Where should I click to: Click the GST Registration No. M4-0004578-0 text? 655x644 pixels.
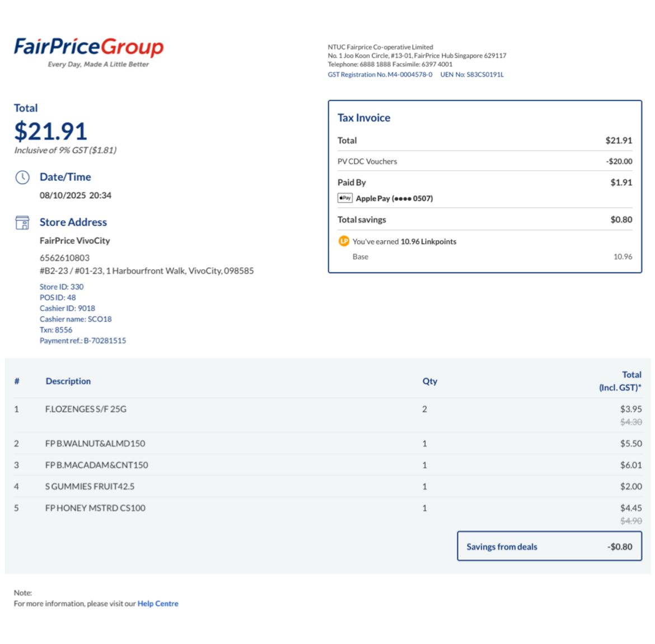[380, 74]
